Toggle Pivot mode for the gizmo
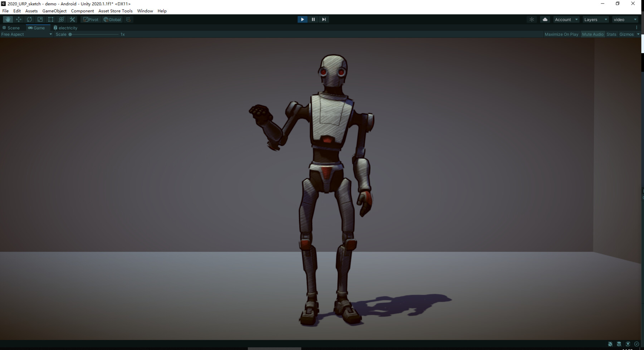Image resolution: width=644 pixels, height=350 pixels. tap(91, 19)
